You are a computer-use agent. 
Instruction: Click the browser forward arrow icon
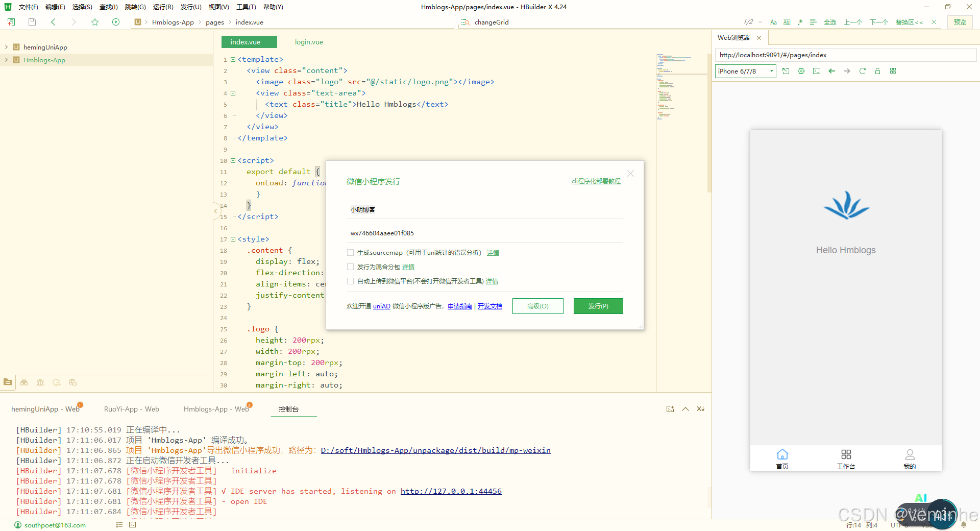(x=847, y=71)
